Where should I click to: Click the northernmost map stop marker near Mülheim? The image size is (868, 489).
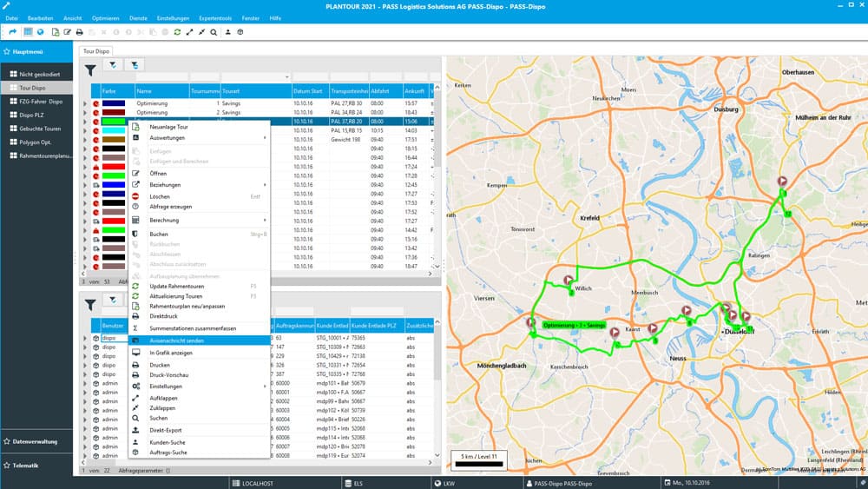(x=782, y=181)
